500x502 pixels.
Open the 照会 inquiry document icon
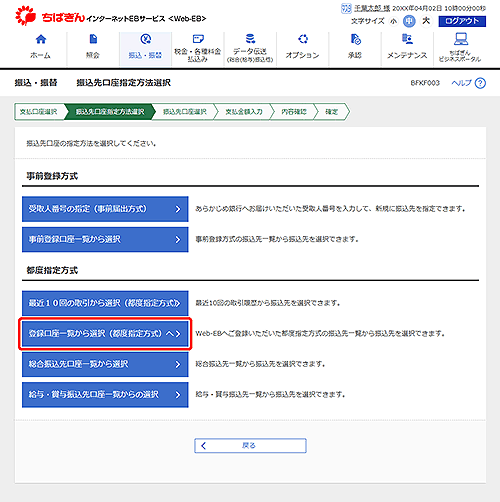click(x=93, y=39)
